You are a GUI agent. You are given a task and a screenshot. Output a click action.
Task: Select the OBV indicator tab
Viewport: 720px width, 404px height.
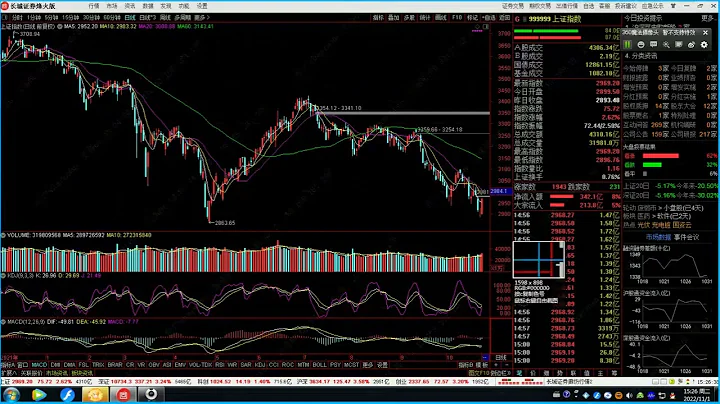pyautogui.click(x=154, y=365)
